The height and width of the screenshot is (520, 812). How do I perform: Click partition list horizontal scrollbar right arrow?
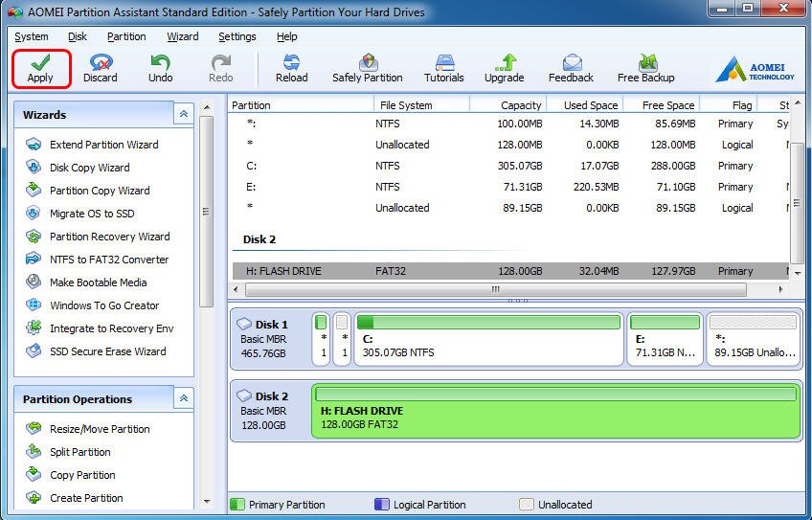(780, 289)
